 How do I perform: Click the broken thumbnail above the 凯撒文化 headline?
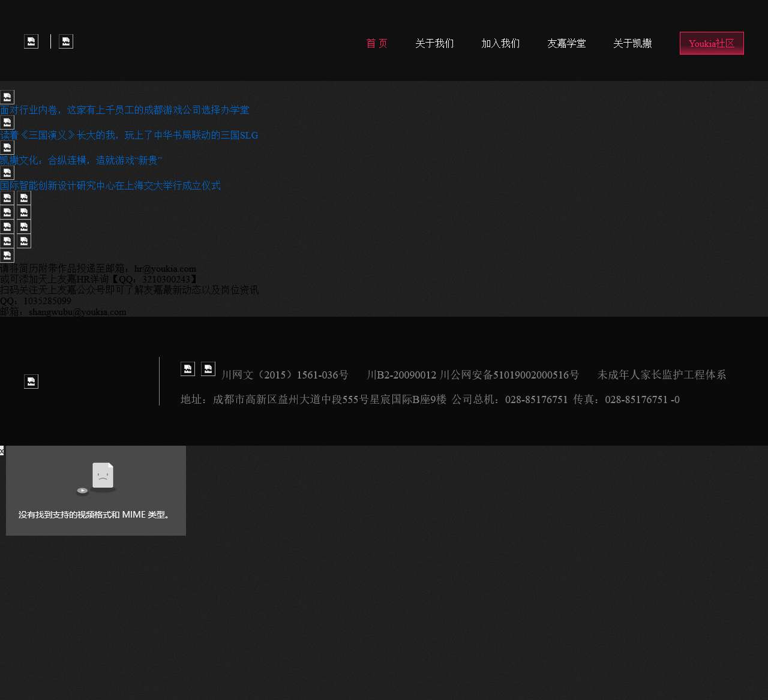pyautogui.click(x=7, y=148)
